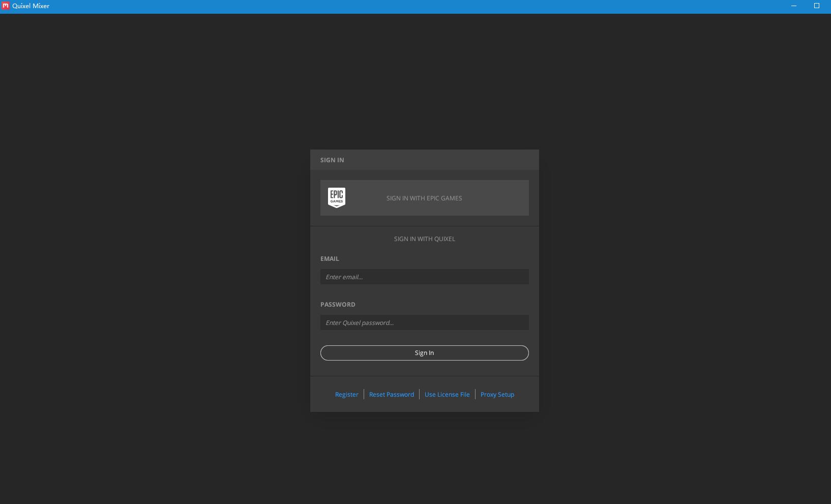Maximize the Quixel Mixer window
This screenshot has height=504, width=831.
pos(817,6)
